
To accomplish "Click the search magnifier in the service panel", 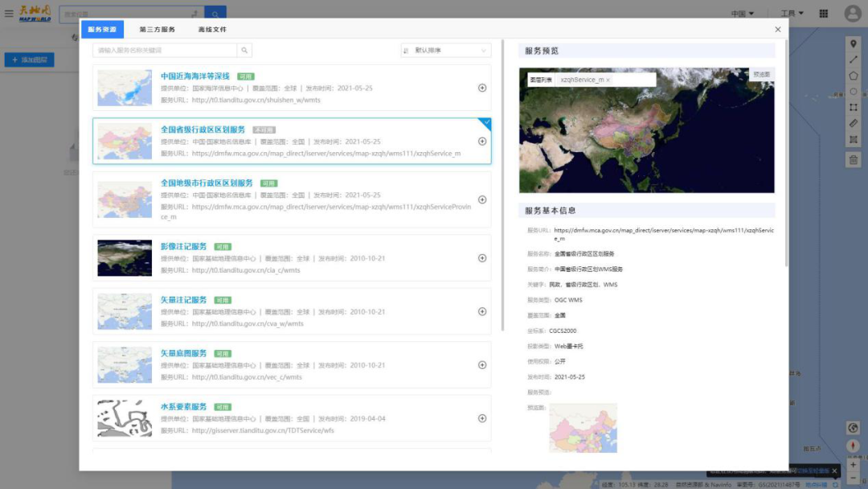I will click(244, 51).
